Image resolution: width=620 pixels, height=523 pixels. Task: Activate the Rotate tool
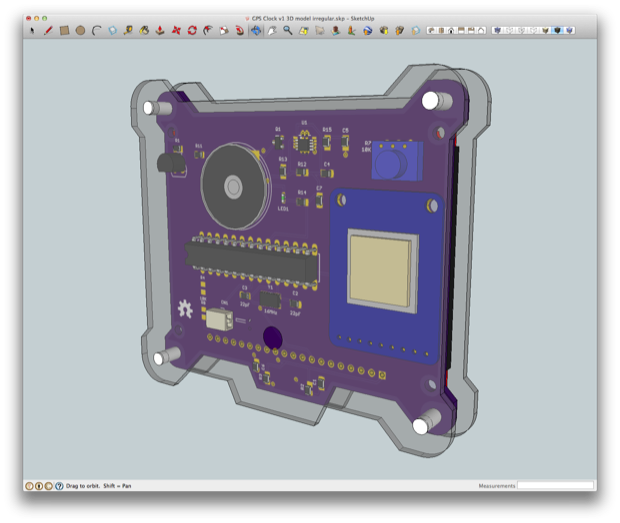192,30
